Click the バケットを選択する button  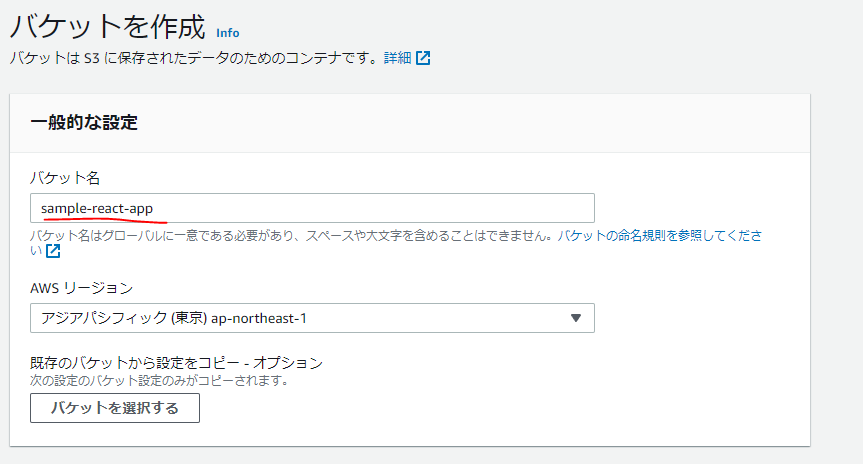[115, 408]
